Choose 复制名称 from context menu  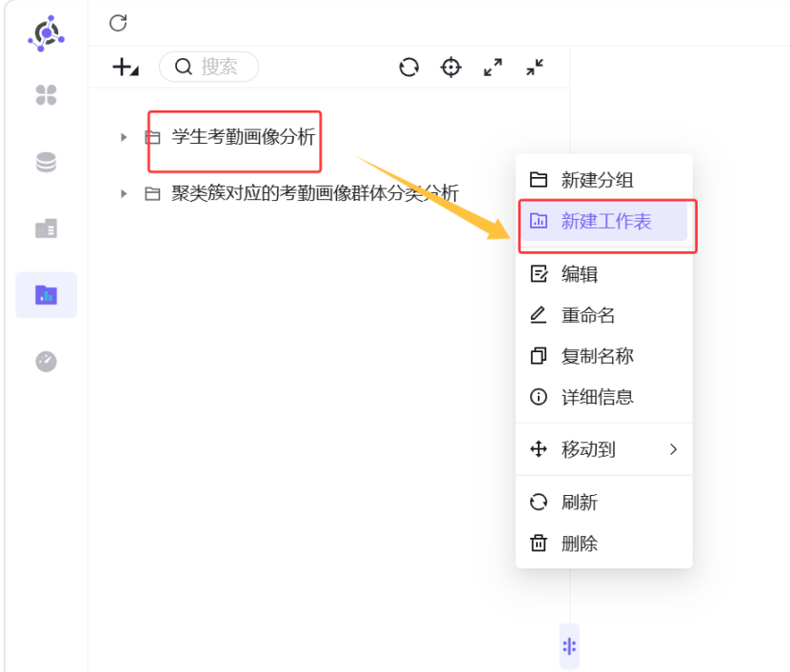click(x=604, y=356)
